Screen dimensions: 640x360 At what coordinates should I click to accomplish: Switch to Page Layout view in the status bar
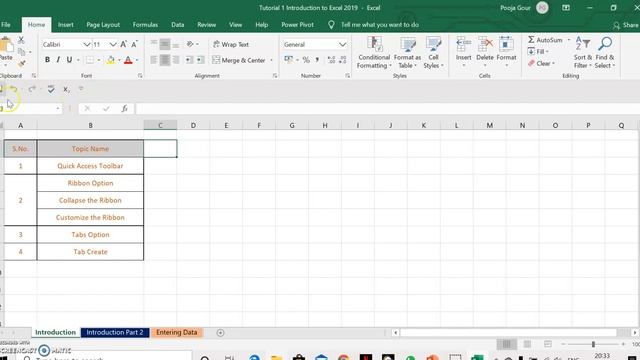[527, 344]
